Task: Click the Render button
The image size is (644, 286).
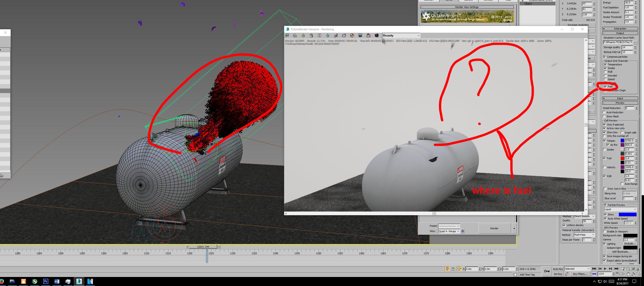Action: click(x=494, y=228)
